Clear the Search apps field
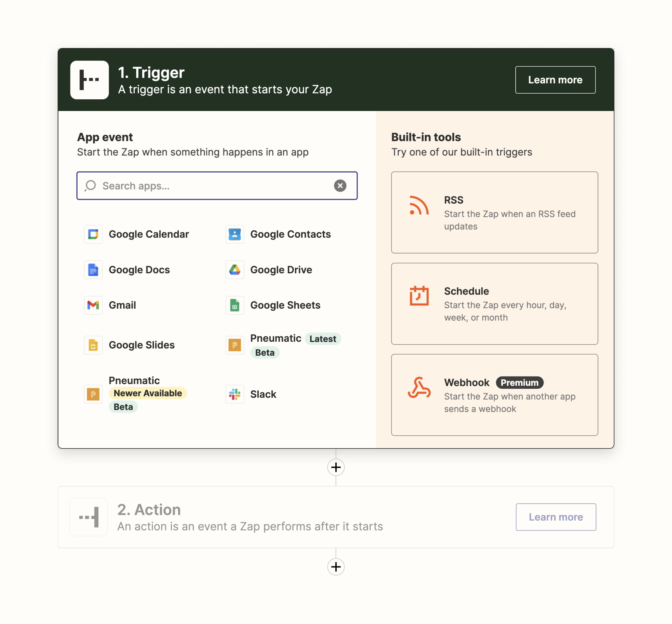This screenshot has height=624, width=672. 340,186
